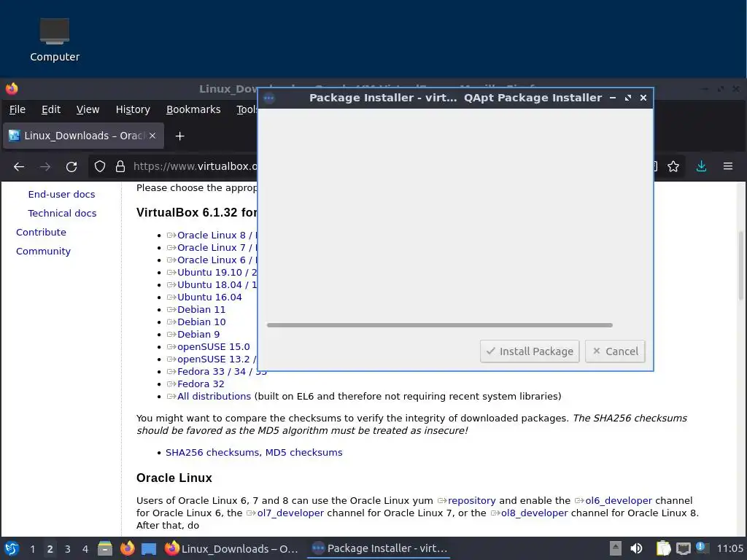Viewport: 747px width, 560px height.
Task: Bookmark this page with the star
Action: (x=673, y=166)
